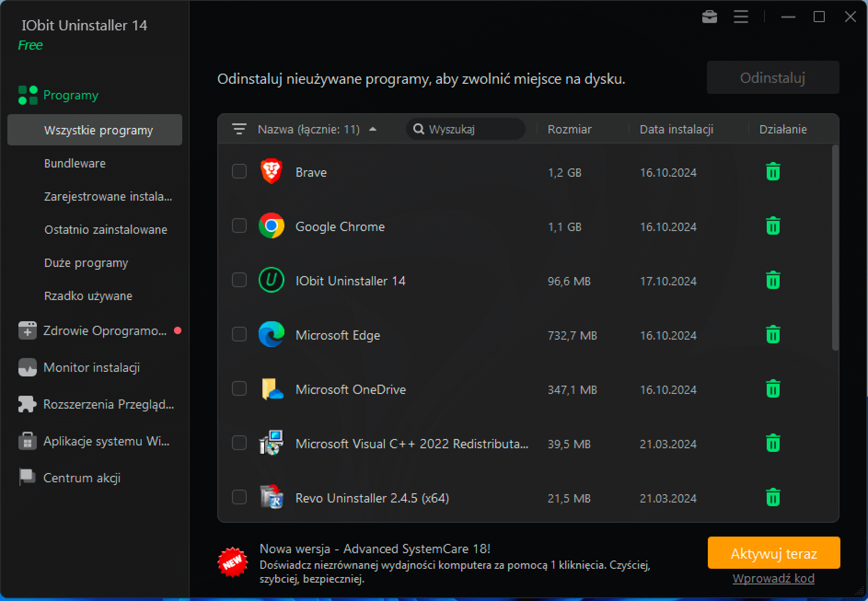Image resolution: width=868 pixels, height=601 pixels.
Task: Click the Microsoft Edge trash icon
Action: [x=773, y=335]
